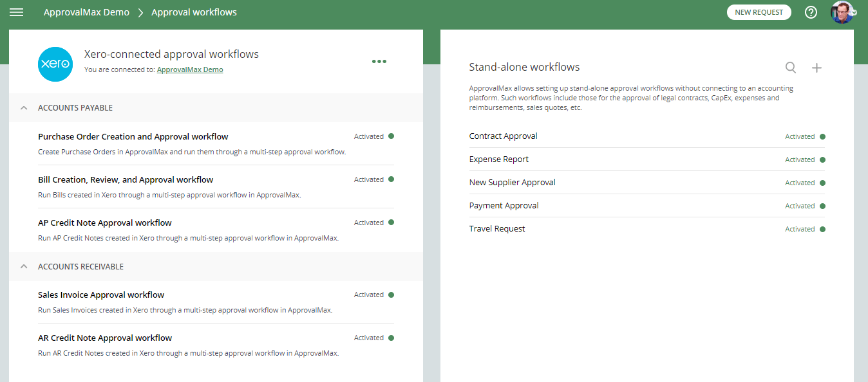
Task: Click the NEW REQUEST button
Action: tap(759, 12)
